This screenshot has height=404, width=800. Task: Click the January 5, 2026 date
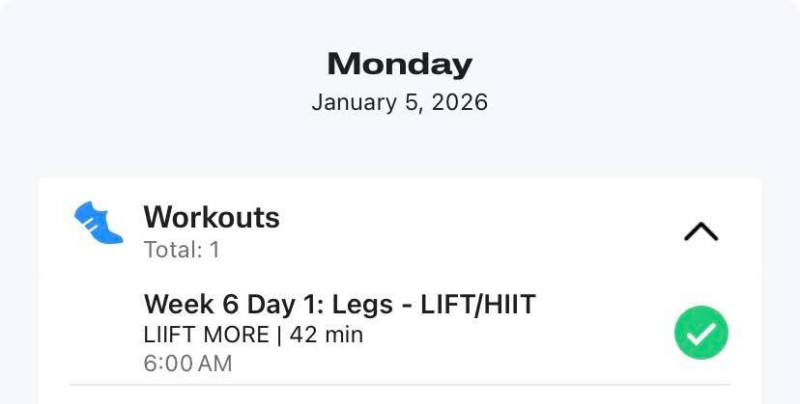399,103
